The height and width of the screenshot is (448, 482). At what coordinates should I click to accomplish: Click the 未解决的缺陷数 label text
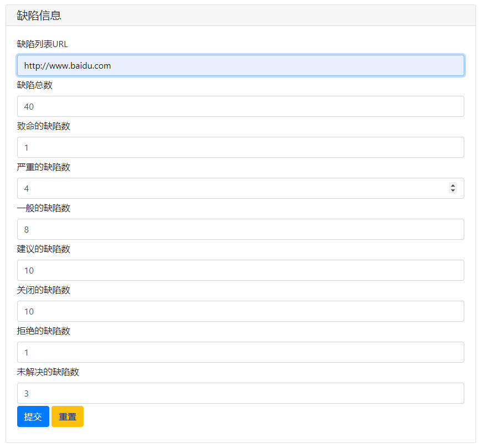pyautogui.click(x=48, y=372)
